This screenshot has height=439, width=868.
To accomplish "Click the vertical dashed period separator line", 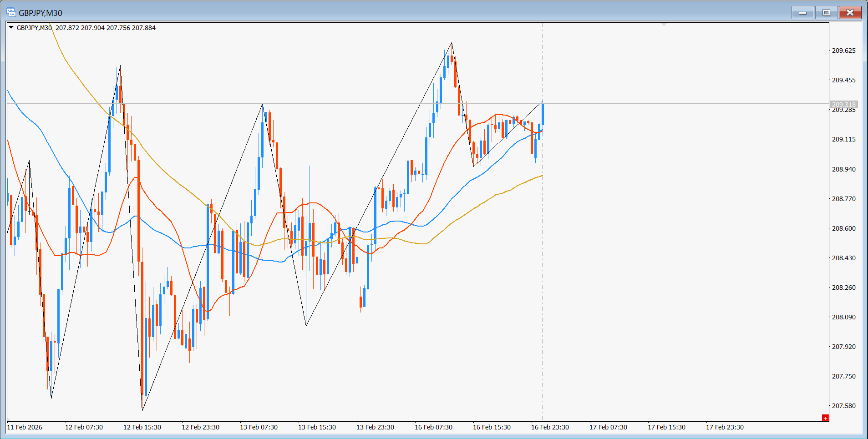I will pyautogui.click(x=543, y=273).
